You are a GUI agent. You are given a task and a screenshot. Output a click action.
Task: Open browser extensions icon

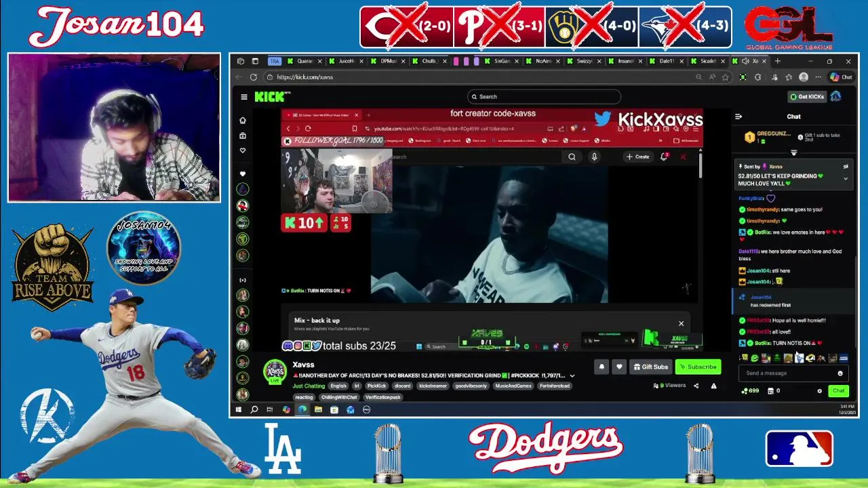(x=757, y=77)
